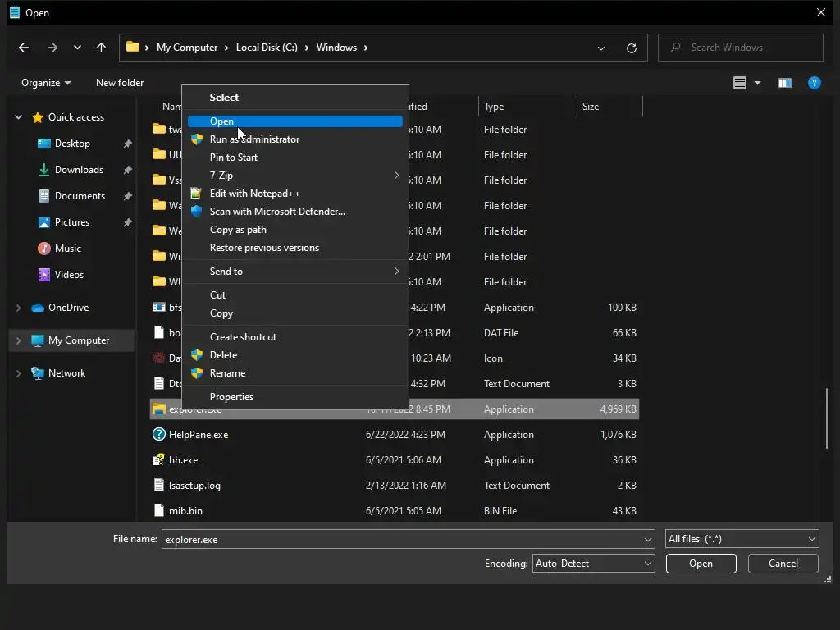
Task: Click My Computer in the address breadcrumb
Action: click(187, 48)
